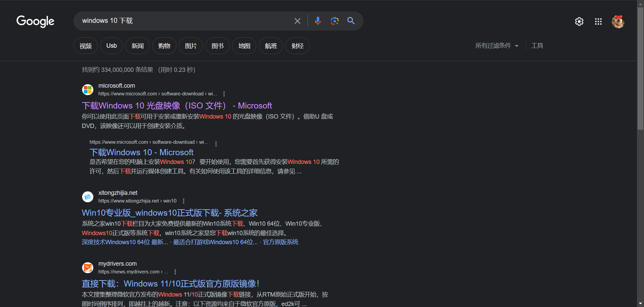Open Win10专业版 系统之家 result link
The width and height of the screenshot is (644, 307).
pos(170,213)
